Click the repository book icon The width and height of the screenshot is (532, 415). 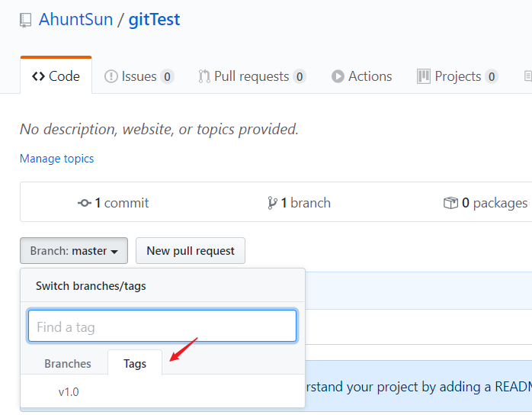click(x=25, y=20)
